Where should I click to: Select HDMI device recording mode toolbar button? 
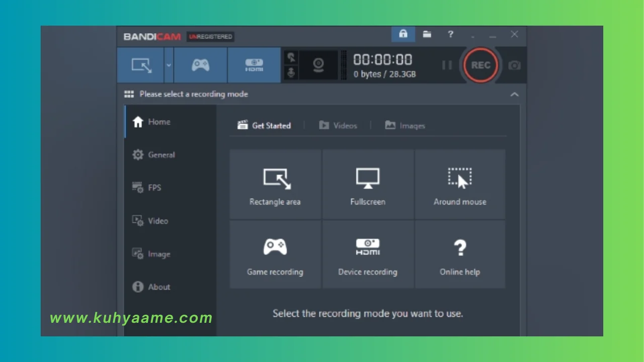(x=254, y=65)
